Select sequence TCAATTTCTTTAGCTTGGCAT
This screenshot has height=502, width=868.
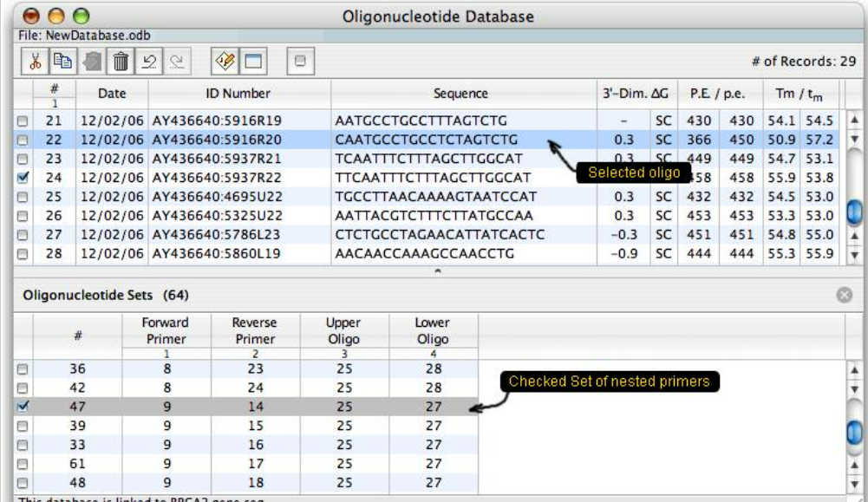click(428, 159)
